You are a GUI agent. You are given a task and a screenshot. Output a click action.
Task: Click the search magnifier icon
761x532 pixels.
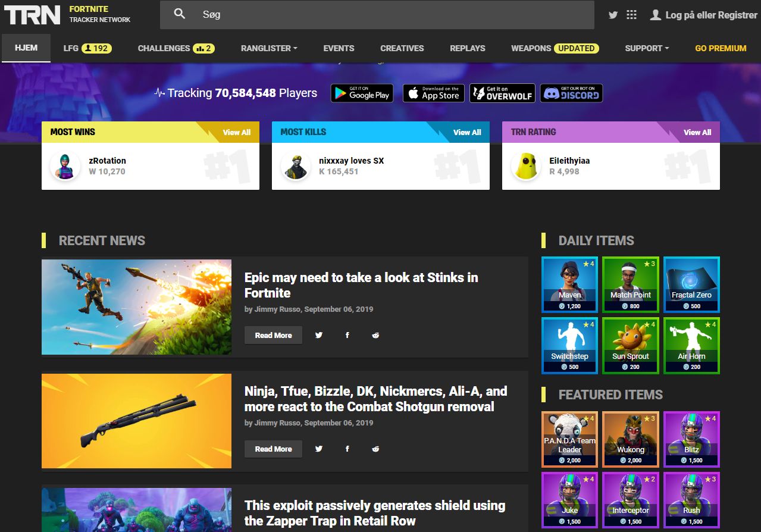[180, 14]
